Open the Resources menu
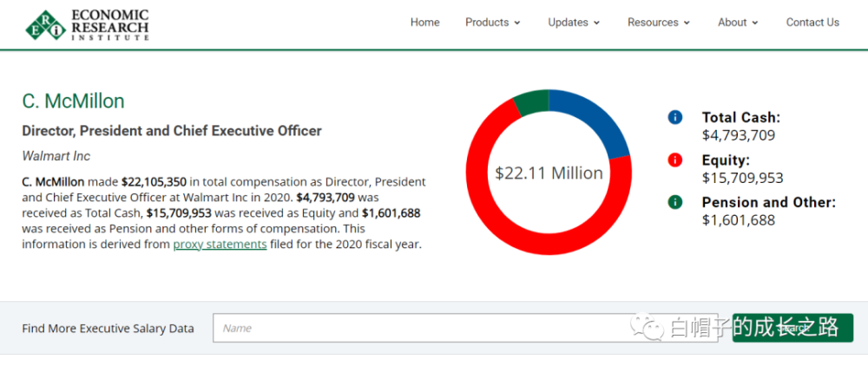This screenshot has height=366, width=868. [659, 23]
